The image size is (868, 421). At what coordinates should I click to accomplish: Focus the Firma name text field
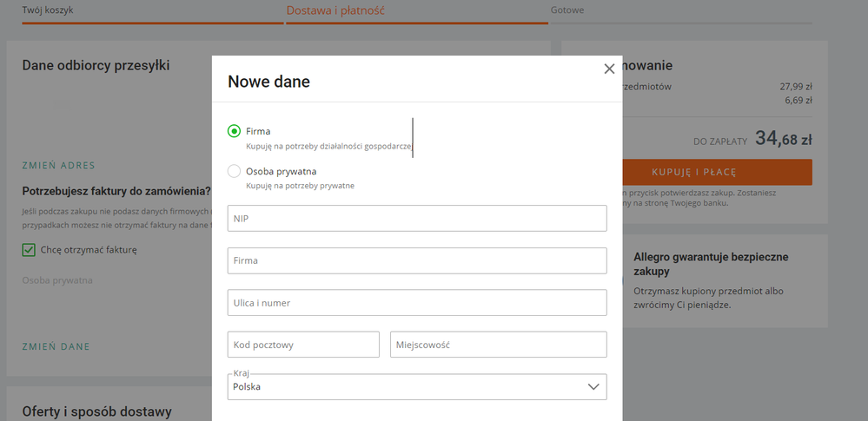[416, 260]
